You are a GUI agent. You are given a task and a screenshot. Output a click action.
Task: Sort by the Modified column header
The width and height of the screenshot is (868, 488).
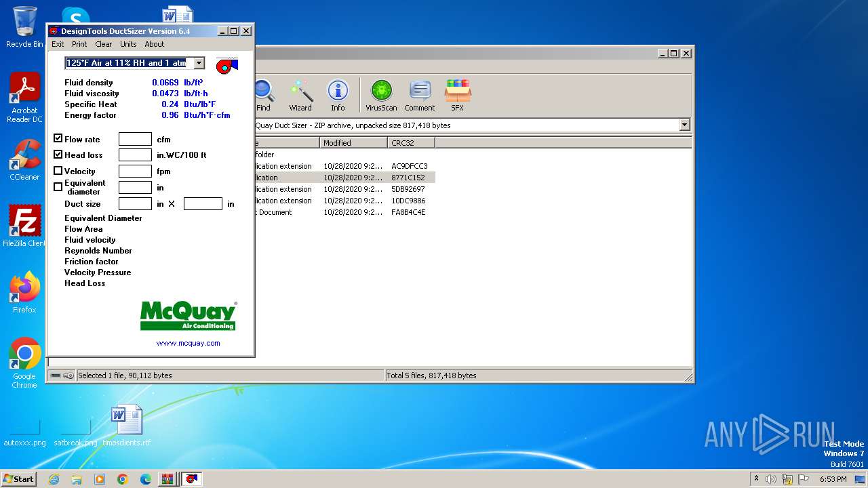pos(353,142)
